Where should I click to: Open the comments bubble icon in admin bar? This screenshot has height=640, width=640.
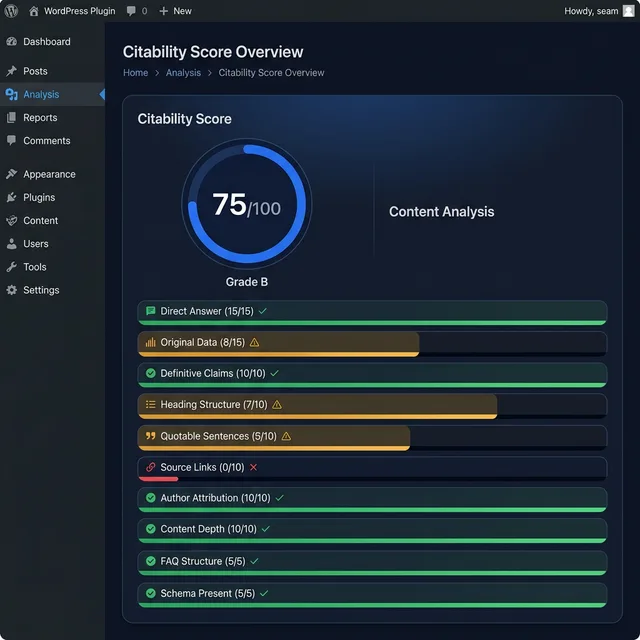click(132, 11)
